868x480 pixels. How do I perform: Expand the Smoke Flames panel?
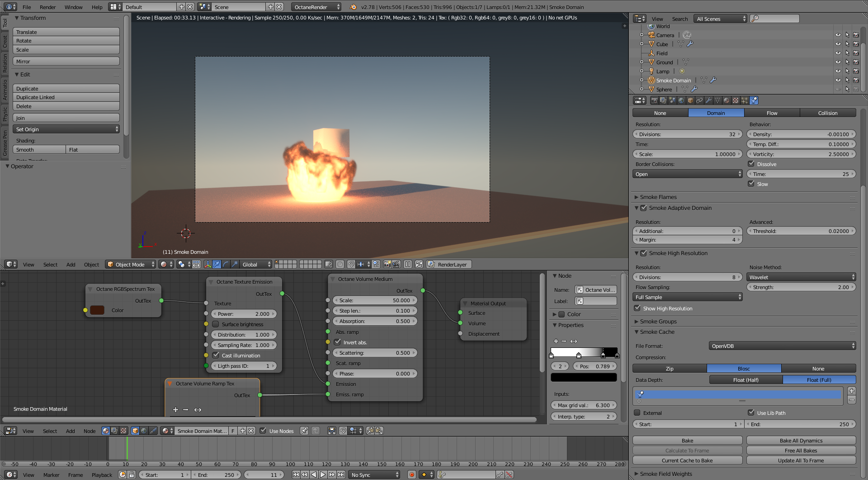click(658, 197)
